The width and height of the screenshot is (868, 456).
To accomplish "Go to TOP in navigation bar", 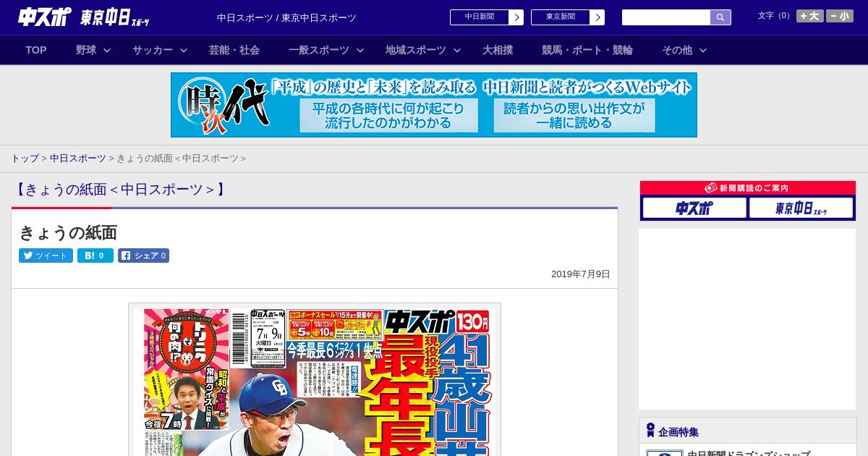I will pyautogui.click(x=36, y=50).
